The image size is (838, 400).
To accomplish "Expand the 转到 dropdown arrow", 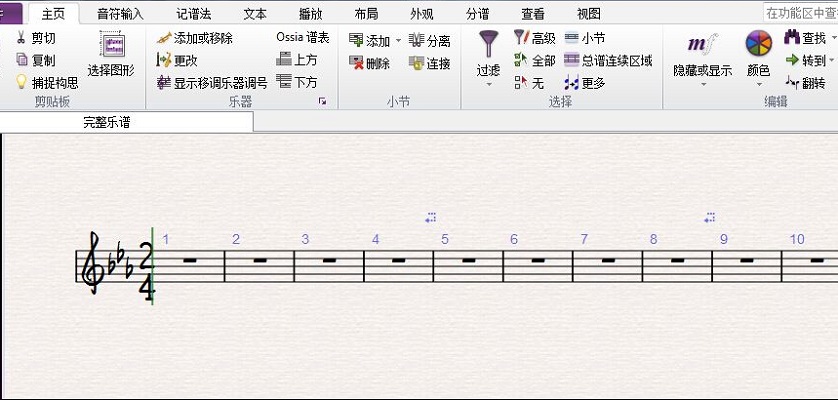I will pos(832,60).
